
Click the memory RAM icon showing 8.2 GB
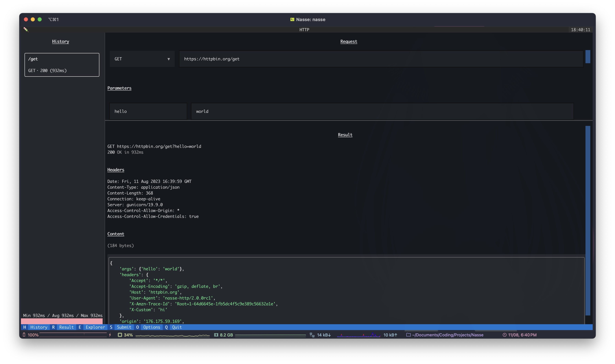[216, 335]
